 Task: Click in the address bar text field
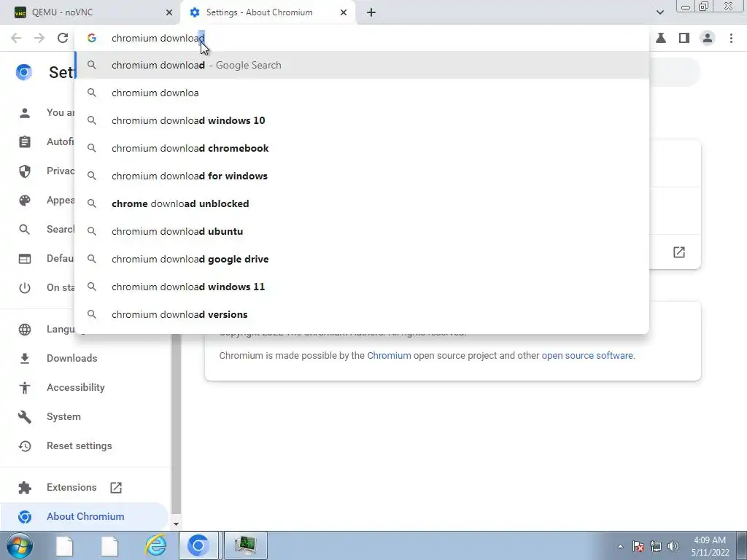pos(362,38)
